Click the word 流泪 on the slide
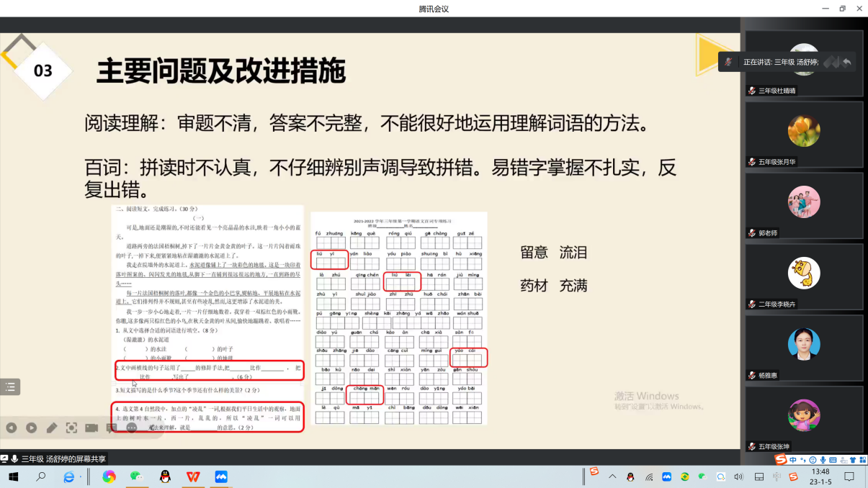 [x=573, y=253]
